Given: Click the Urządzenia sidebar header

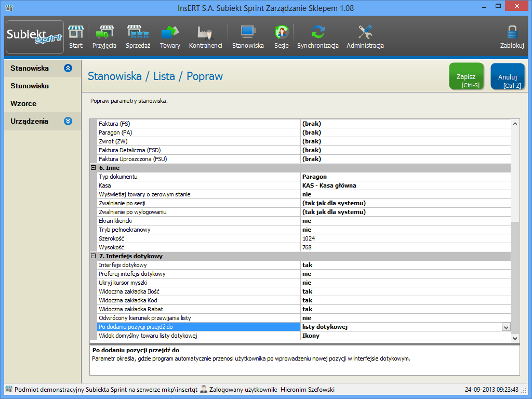Looking at the screenshot, I should click(43, 121).
